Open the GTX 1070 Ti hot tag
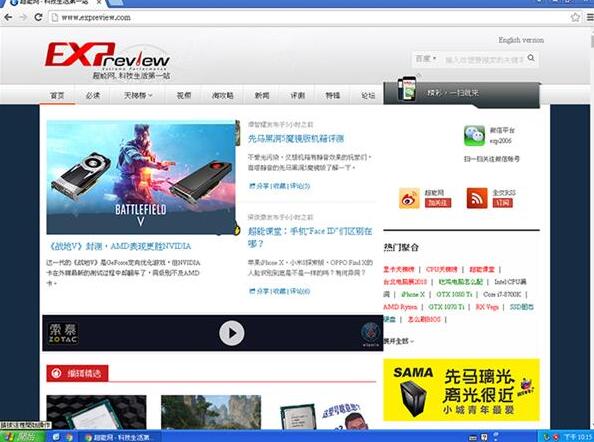Image resolution: width=594 pixels, height=442 pixels. [x=446, y=306]
